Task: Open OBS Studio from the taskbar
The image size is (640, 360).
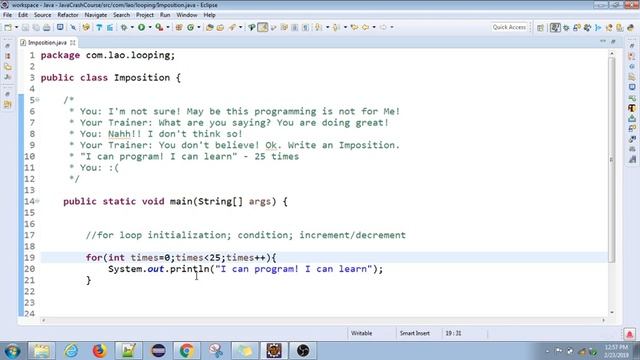Action: (x=303, y=351)
